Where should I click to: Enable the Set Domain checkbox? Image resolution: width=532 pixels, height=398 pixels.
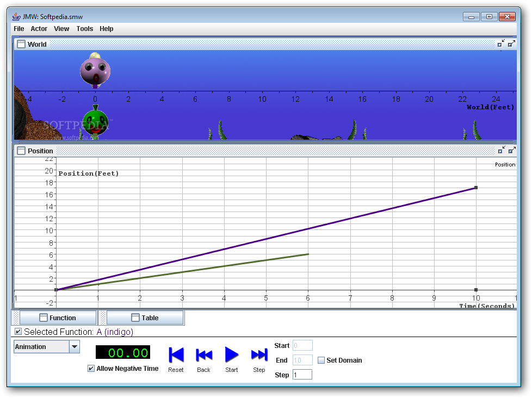321,360
